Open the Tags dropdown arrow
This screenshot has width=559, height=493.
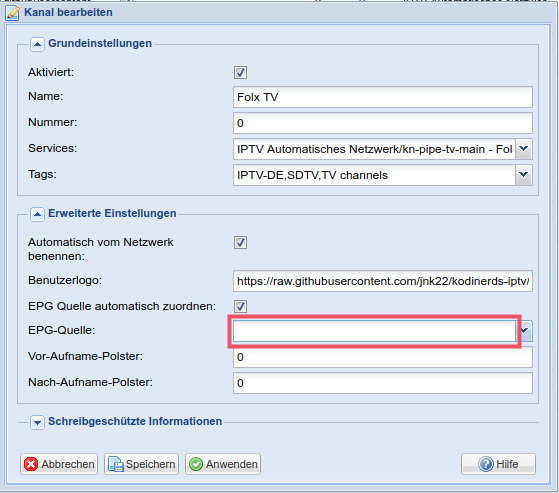(524, 175)
